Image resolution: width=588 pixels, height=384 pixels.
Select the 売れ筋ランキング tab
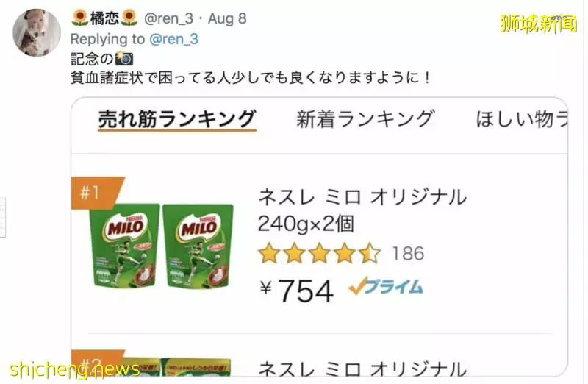pyautogui.click(x=177, y=119)
